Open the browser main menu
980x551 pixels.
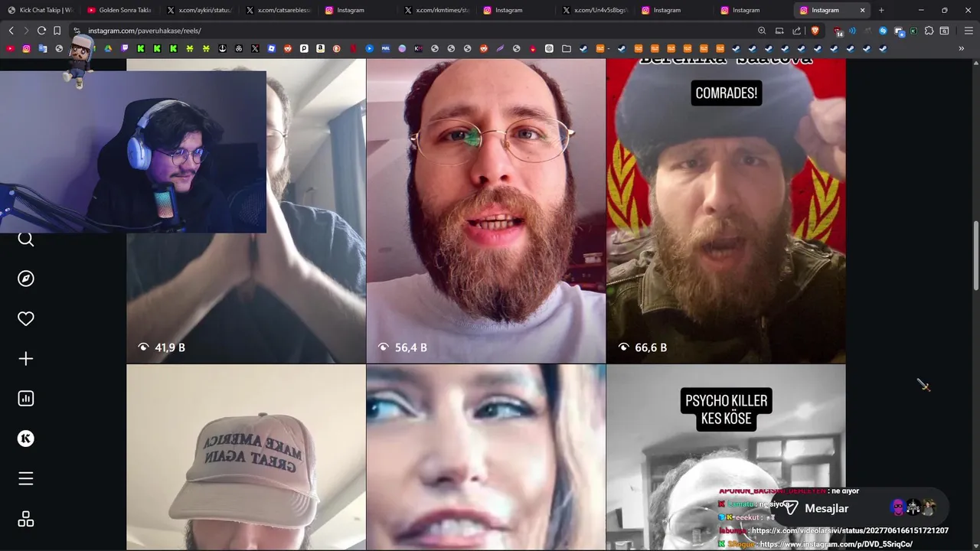pyautogui.click(x=969, y=31)
